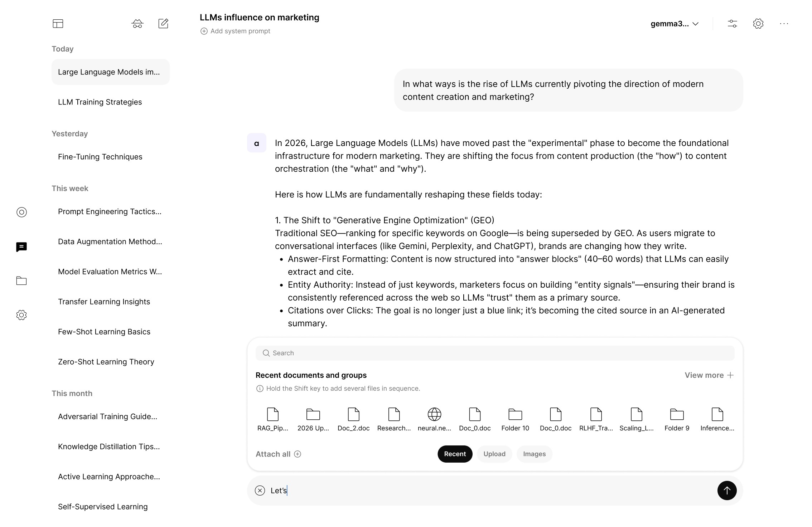Open the folder icon in left rail
This screenshot has width=812, height=527.
point(21,281)
